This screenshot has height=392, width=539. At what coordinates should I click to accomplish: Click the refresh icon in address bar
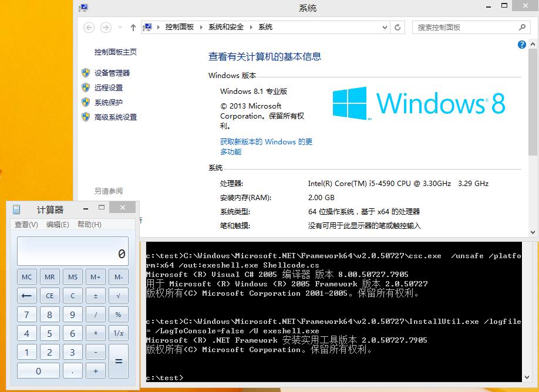coord(397,27)
